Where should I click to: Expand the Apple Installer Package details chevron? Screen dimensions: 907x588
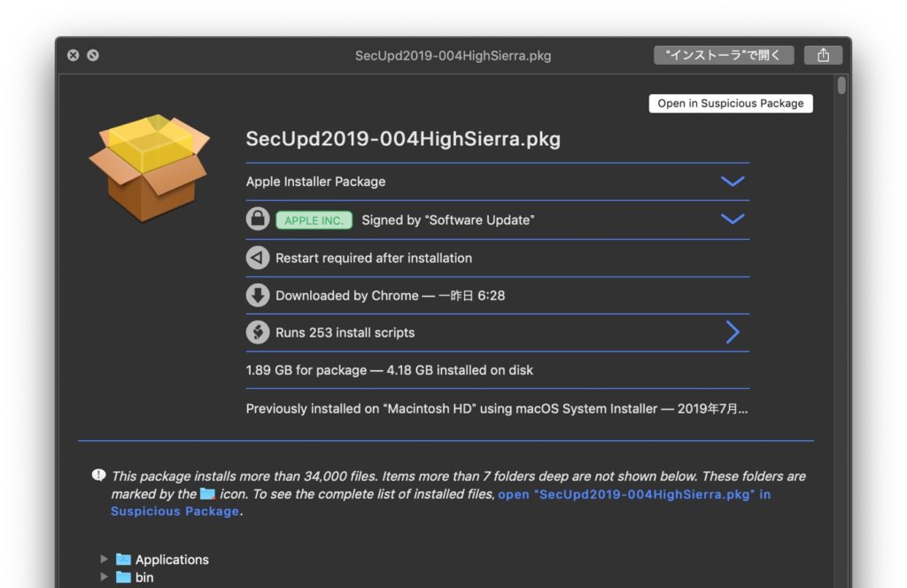click(x=733, y=181)
